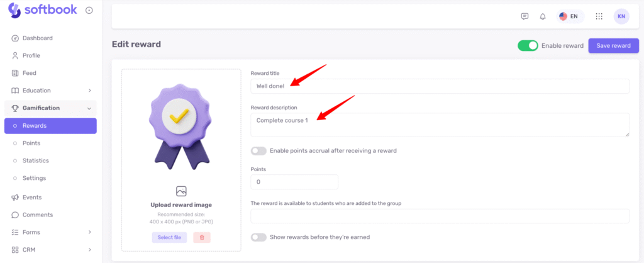Image resolution: width=644 pixels, height=263 pixels.
Task: Disable the Enable reward toggle
Action: 528,45
